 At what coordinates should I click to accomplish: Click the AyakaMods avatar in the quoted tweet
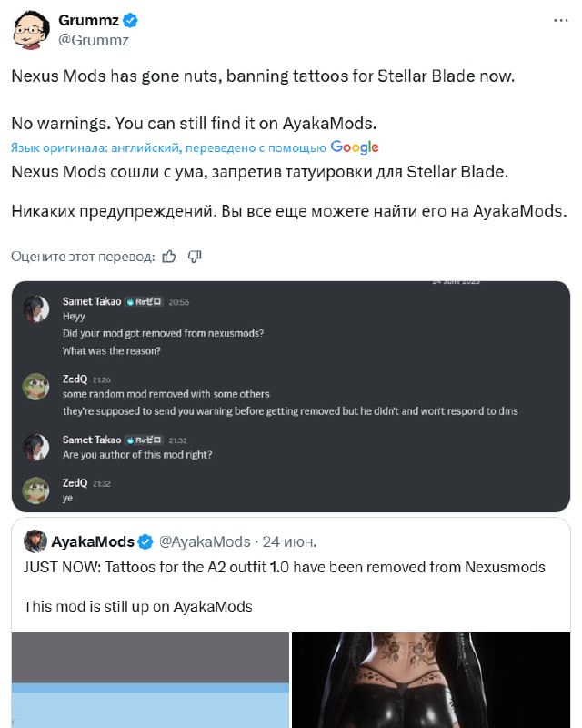[35, 541]
